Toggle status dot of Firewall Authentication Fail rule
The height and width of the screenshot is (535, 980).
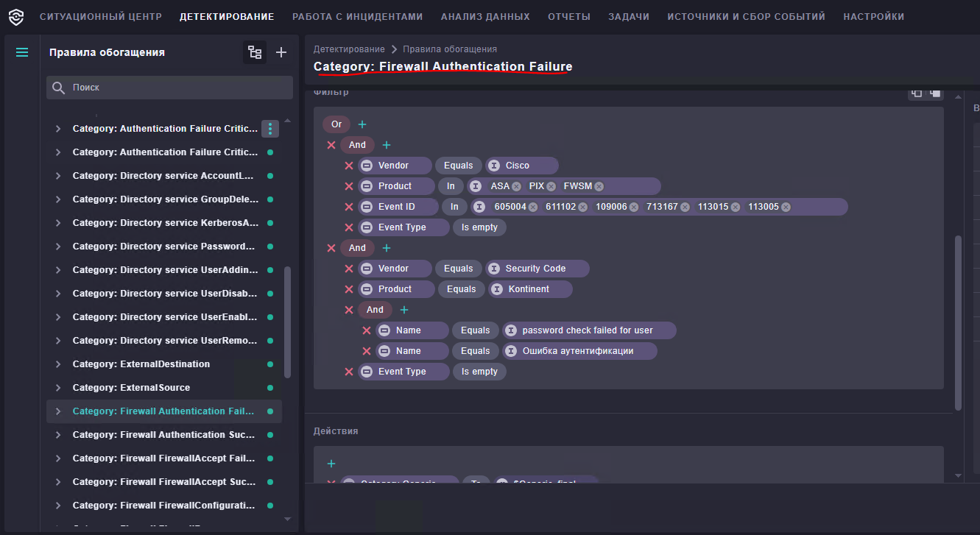[x=270, y=411]
